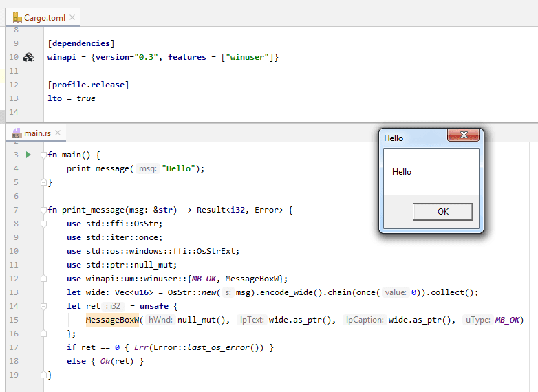The width and height of the screenshot is (538, 392).
Task: Click OK in the Hello dialog
Action: point(442,212)
